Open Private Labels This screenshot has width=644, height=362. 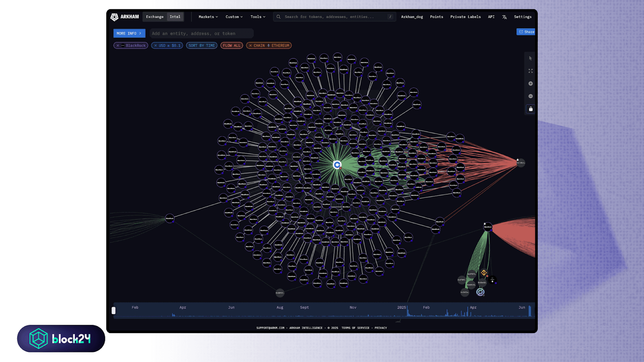pos(465,17)
